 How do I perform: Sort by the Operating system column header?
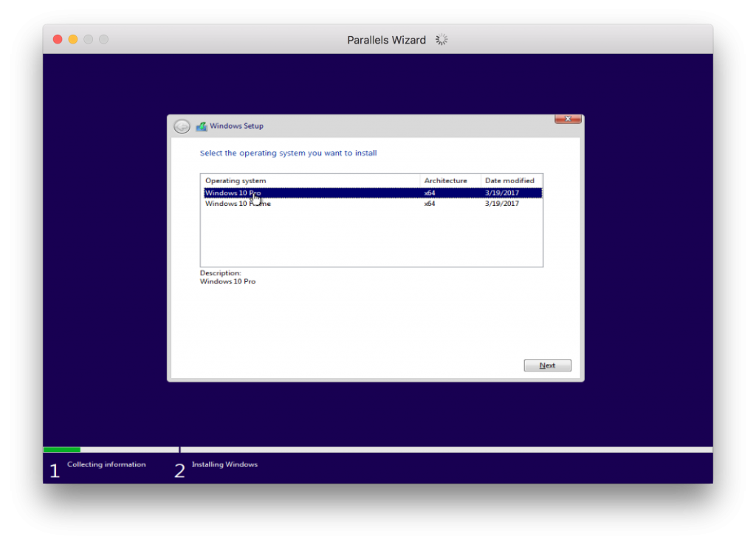[236, 180]
